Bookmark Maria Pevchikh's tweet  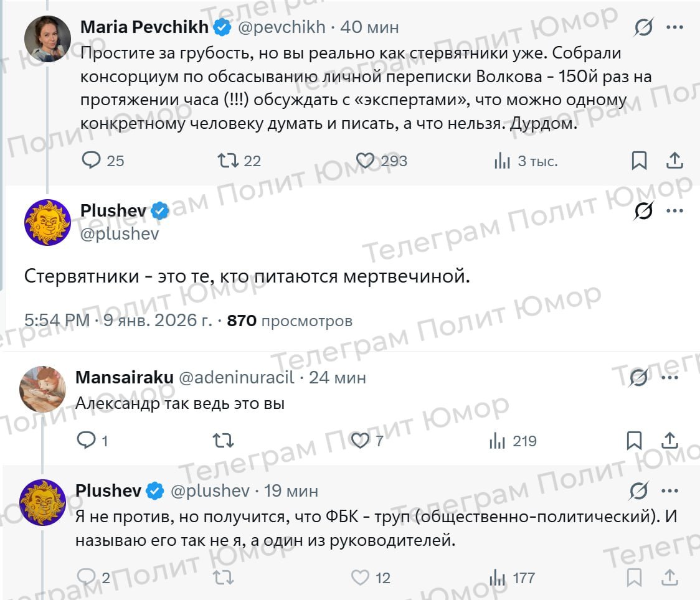point(639,161)
